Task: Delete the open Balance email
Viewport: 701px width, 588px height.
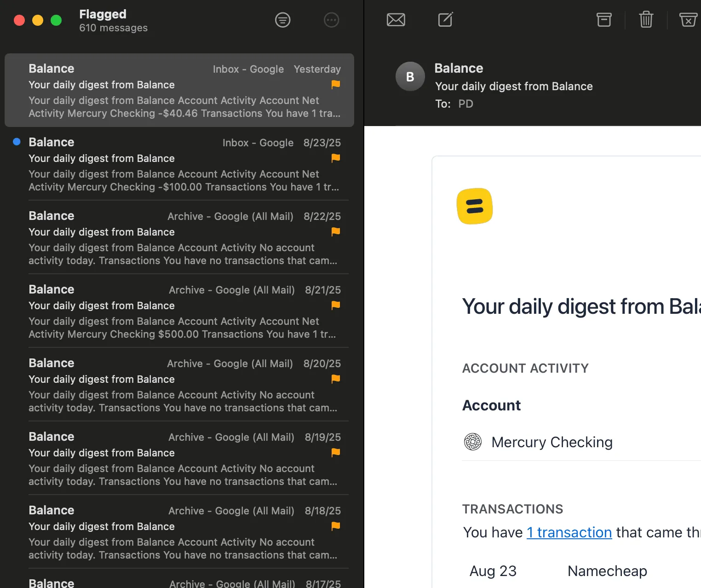Action: [646, 20]
